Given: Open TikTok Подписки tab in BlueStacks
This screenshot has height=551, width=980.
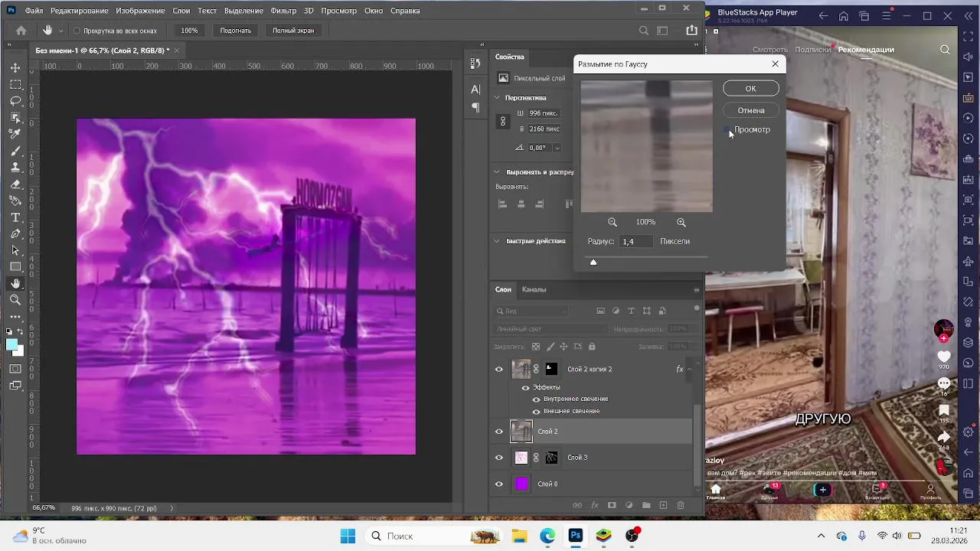Looking at the screenshot, I should coord(812,50).
